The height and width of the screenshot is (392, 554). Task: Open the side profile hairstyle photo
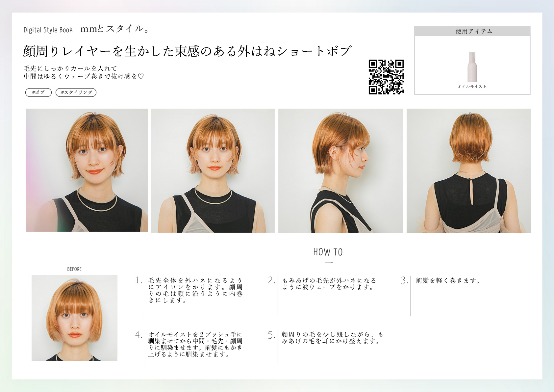[x=340, y=170]
